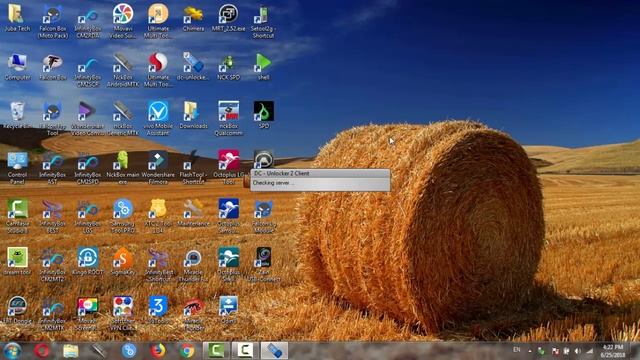Open the volume speaker tray icon
The image size is (640, 360).
point(578,351)
